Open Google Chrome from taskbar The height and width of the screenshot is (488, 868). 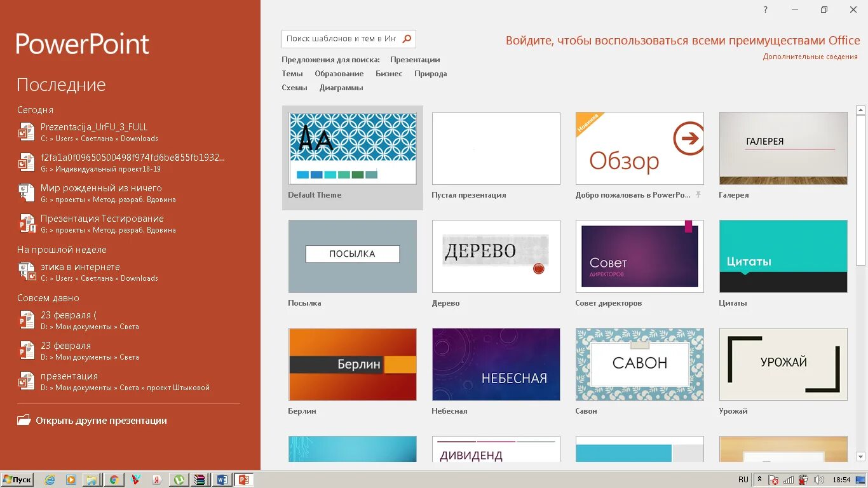[114, 480]
